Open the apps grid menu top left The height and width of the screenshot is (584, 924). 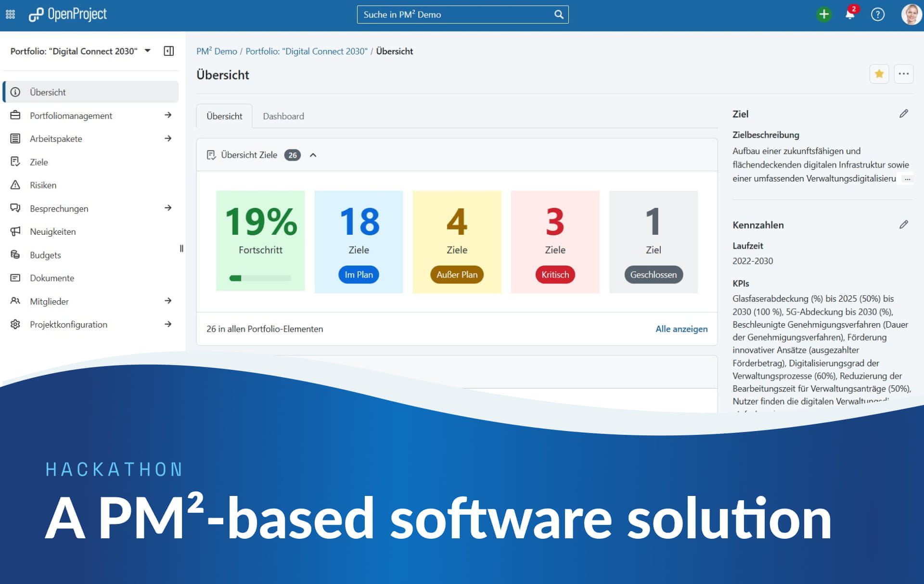(10, 14)
